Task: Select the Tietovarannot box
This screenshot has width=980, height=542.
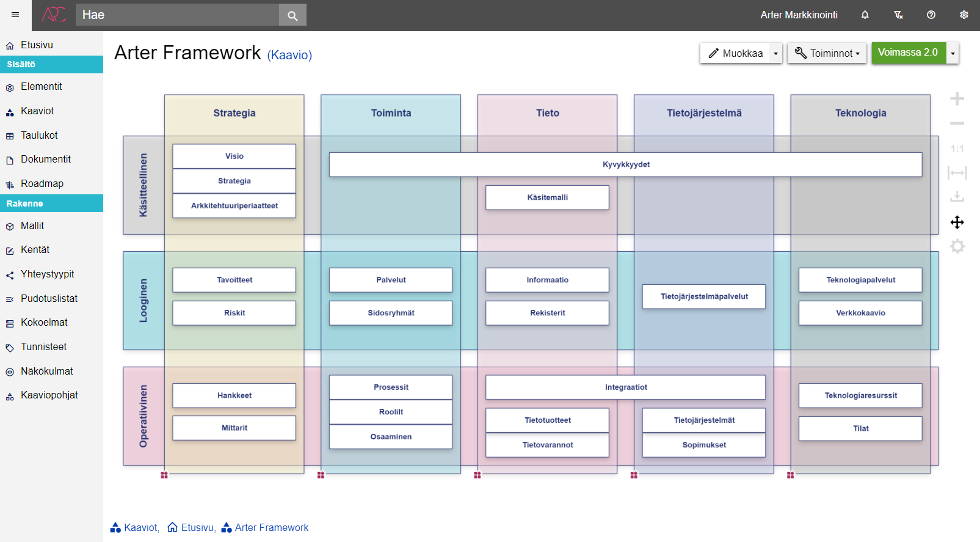Action: point(548,445)
